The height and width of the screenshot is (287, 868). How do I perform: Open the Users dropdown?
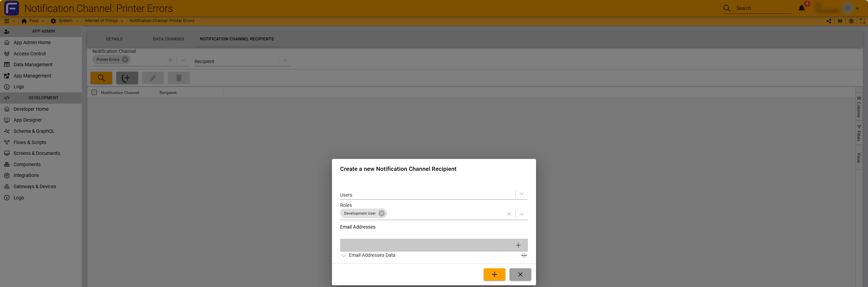[x=521, y=194]
